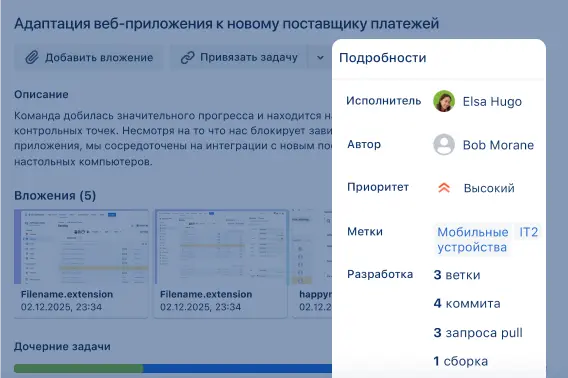This screenshot has height=378, width=568.
Task: Click the Автор field label
Action: coord(364,145)
